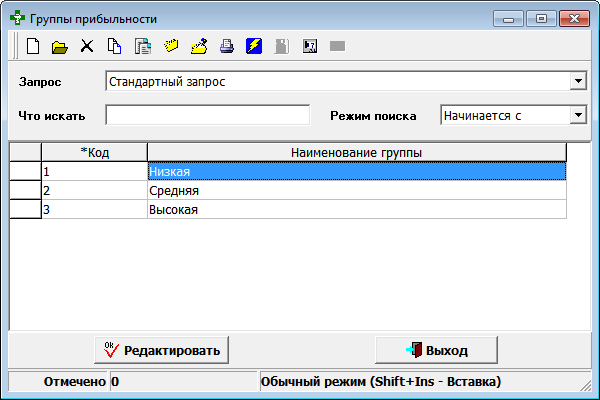Screen dimensions: 600x400
Task: Focus the Что искать search field
Action: click(208, 115)
